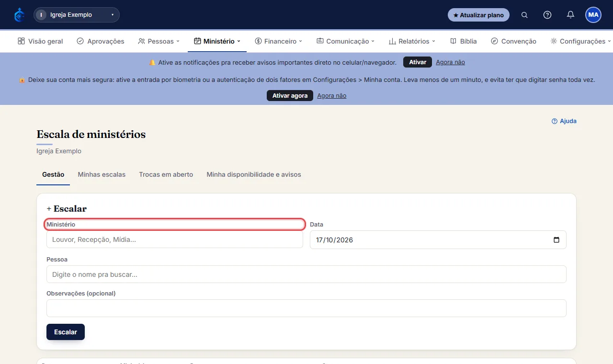Screen dimensions: 613x364
Task: Open the MA user avatar menu
Action: (593, 15)
